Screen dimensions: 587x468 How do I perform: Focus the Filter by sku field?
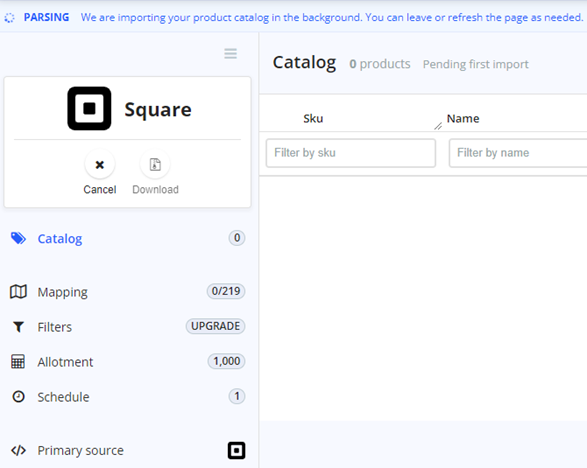pyautogui.click(x=351, y=153)
